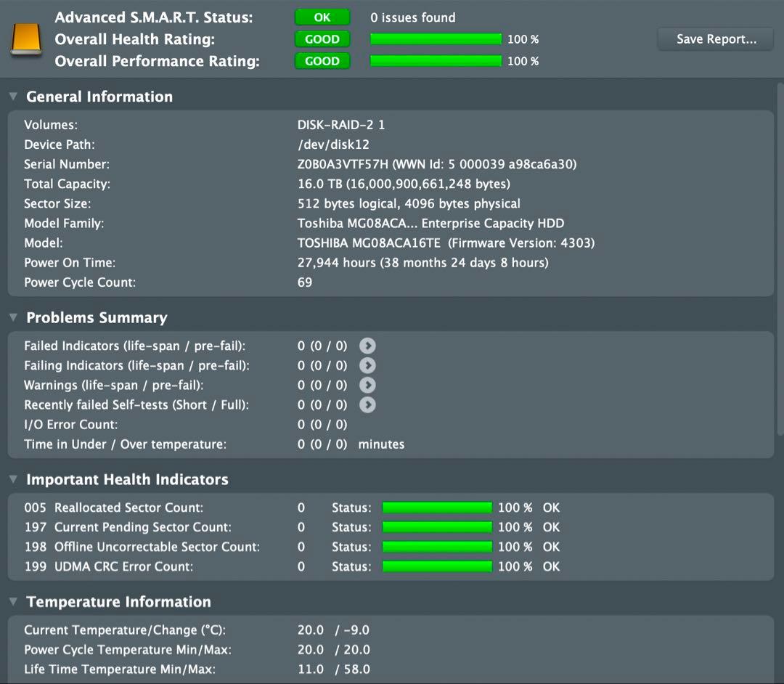Click the Reallocated Sector Count status bar
Viewport: 784px width, 684px height.
437,508
